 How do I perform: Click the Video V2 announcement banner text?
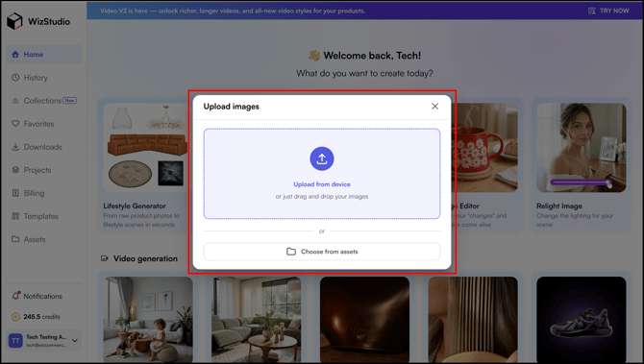(233, 11)
